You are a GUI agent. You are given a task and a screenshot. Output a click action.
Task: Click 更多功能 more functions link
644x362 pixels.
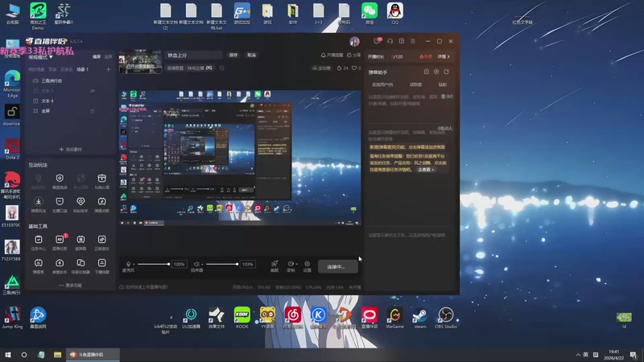coord(70,286)
